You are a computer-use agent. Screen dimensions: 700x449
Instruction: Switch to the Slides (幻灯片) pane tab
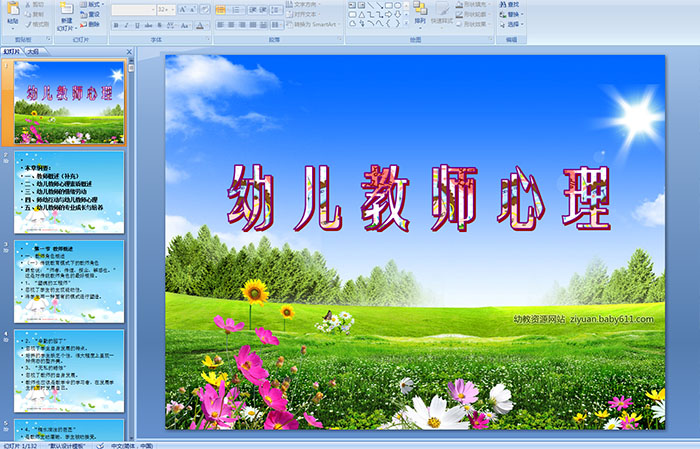[x=12, y=52]
